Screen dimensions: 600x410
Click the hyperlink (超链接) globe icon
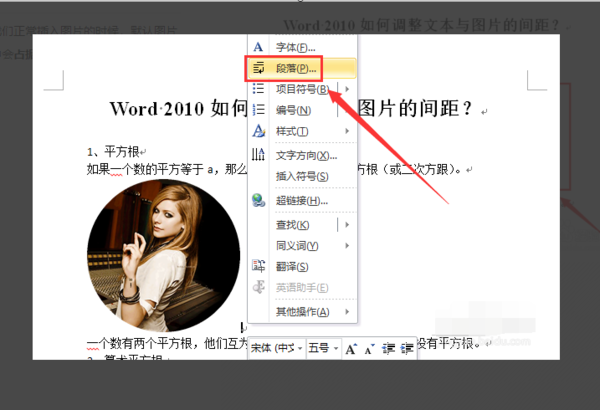[259, 200]
